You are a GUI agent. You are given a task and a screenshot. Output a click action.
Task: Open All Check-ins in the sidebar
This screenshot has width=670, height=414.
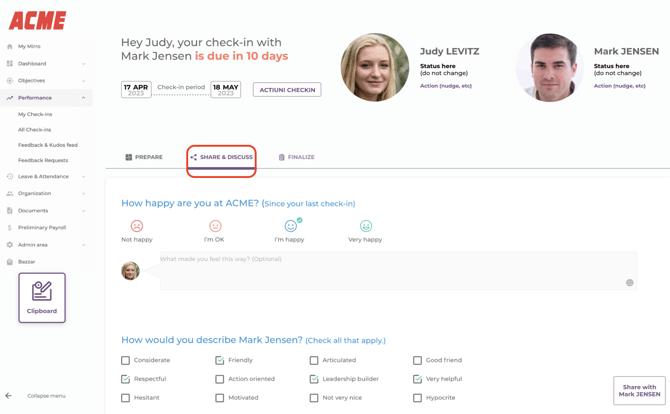pos(34,129)
